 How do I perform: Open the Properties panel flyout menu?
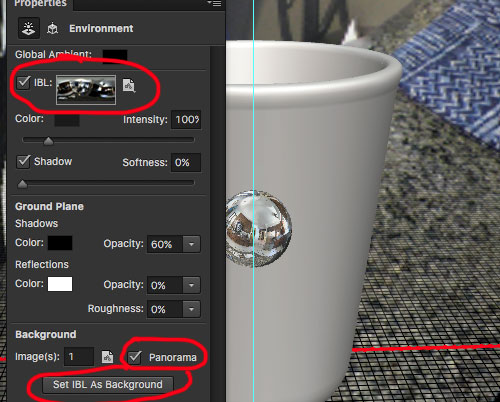pyautogui.click(x=215, y=3)
